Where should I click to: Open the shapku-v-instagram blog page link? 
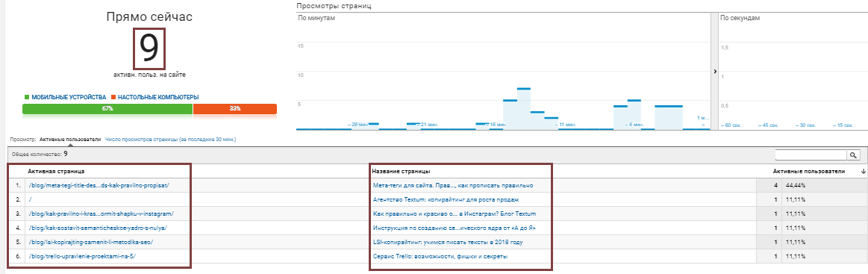point(102,214)
